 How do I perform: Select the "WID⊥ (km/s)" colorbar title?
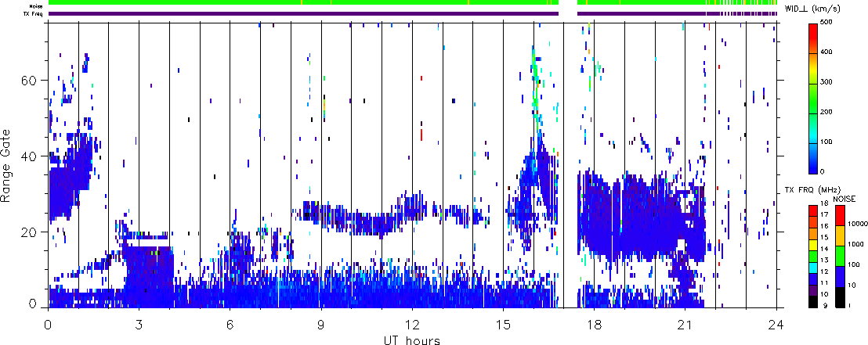[812, 9]
